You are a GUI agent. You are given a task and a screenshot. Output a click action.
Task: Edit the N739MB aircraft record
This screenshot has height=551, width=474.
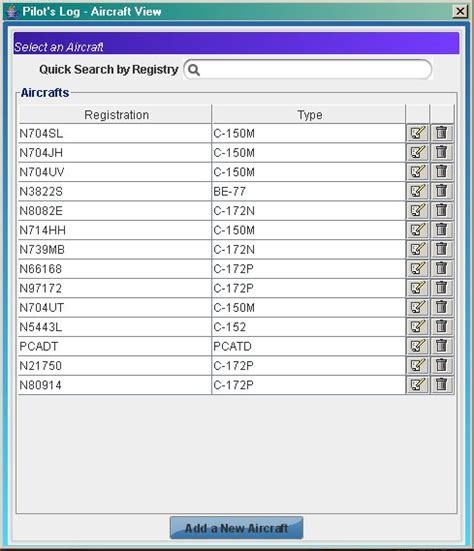point(417,249)
